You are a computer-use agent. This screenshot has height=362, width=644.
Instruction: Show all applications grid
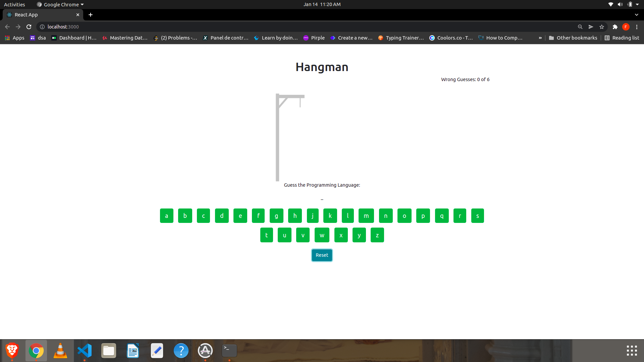tap(632, 351)
